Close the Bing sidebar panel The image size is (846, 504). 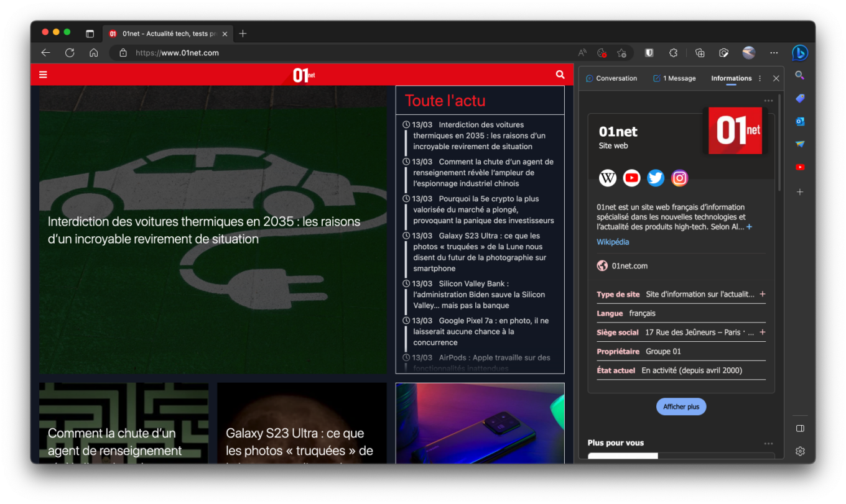[776, 78]
